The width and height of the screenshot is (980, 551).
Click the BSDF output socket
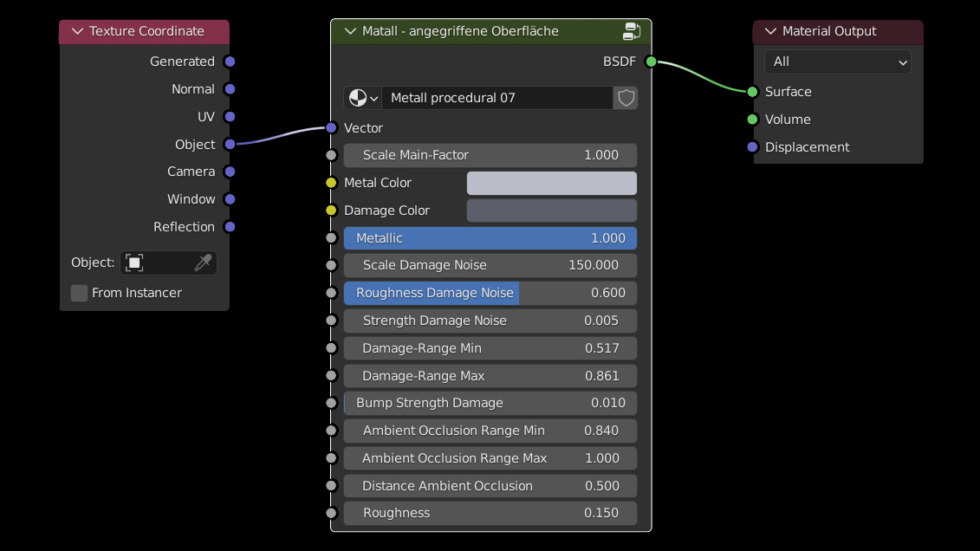pyautogui.click(x=651, y=62)
